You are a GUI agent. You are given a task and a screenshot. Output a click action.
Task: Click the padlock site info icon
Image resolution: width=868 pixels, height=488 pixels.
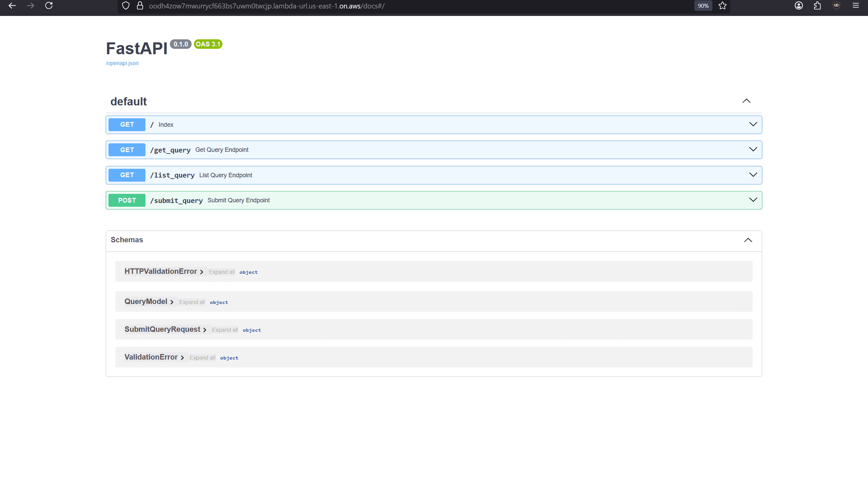click(140, 6)
